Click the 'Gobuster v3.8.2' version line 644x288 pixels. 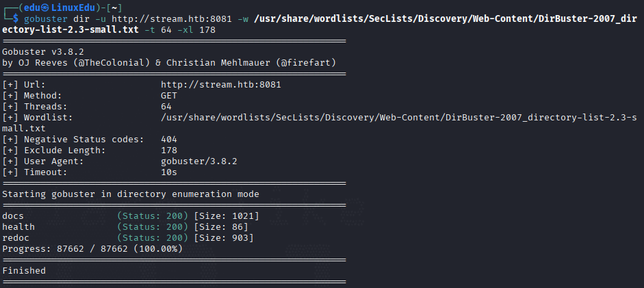coord(42,52)
